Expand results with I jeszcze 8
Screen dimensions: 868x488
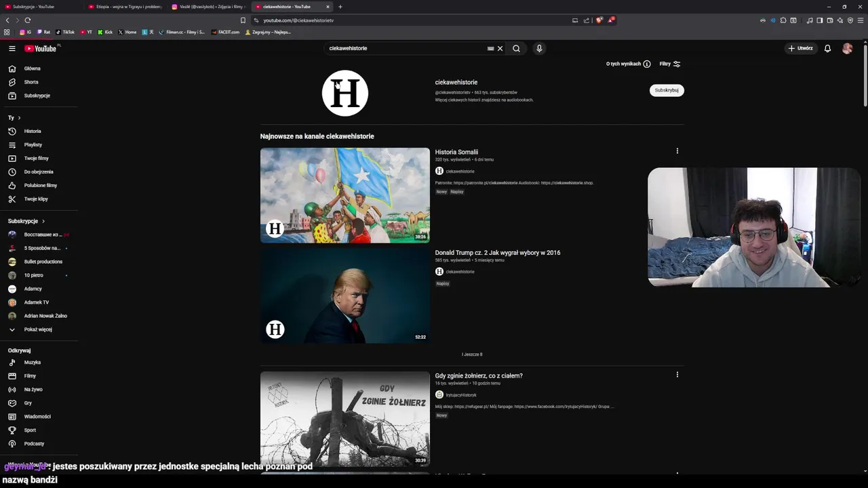point(472,354)
